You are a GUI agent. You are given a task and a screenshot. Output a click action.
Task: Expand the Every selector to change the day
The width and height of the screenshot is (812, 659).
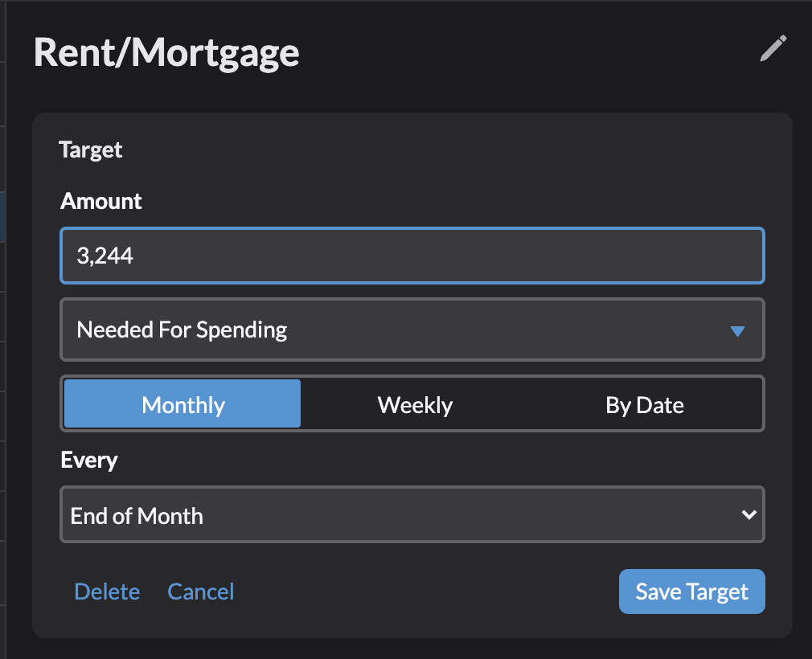coord(412,514)
